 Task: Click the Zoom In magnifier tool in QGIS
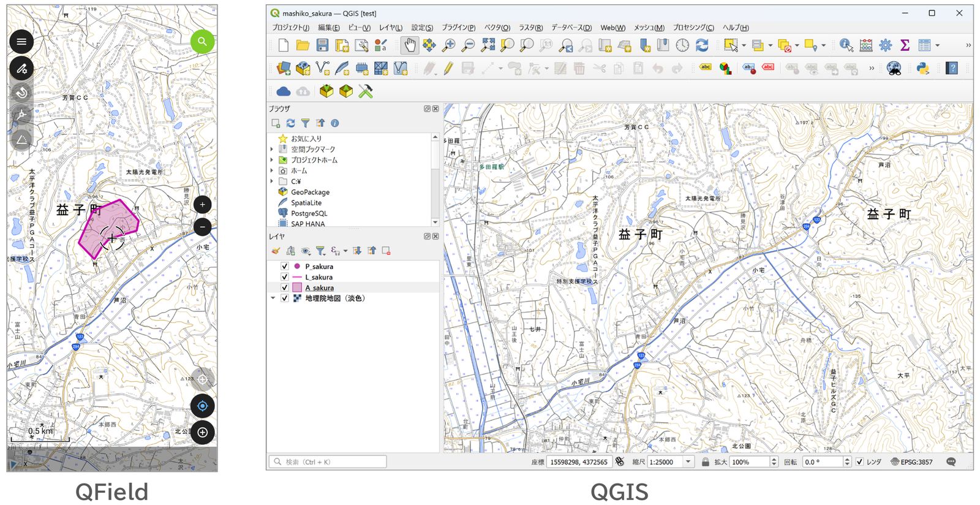pyautogui.click(x=449, y=45)
